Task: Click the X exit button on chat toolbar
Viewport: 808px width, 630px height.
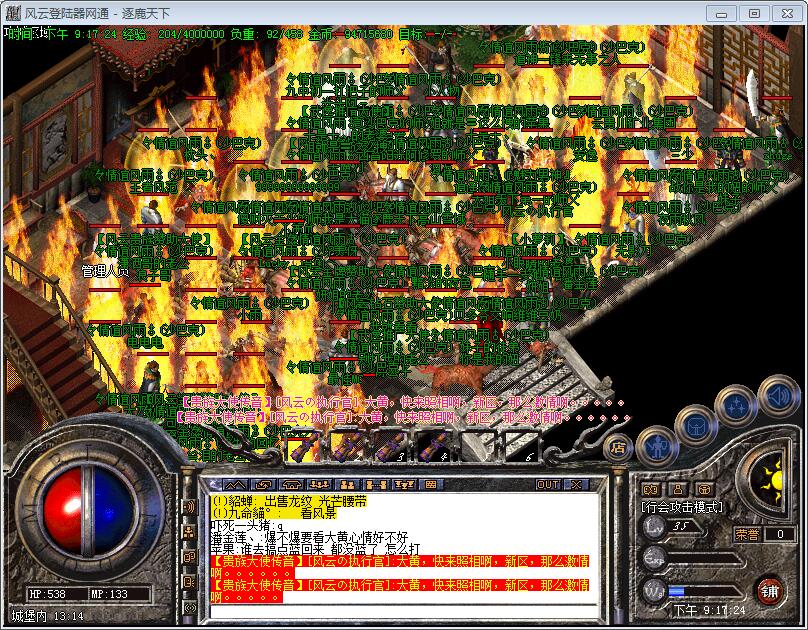Action: click(x=576, y=484)
